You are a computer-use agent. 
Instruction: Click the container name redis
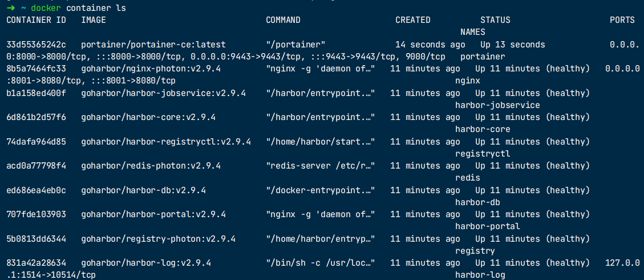click(468, 178)
